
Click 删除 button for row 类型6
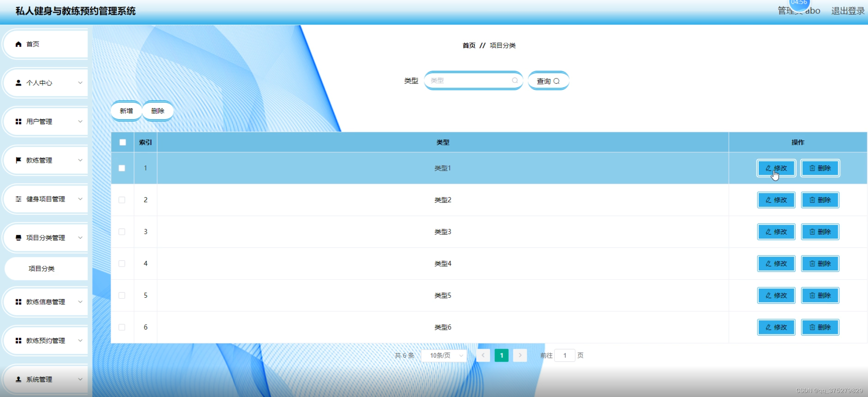click(x=820, y=327)
